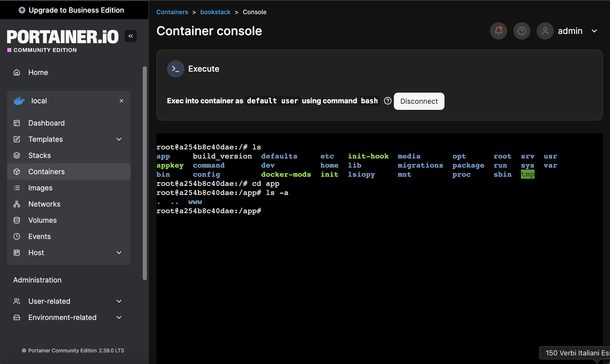Viewport: 610px width, 364px height.
Task: Open Stacks in the sidebar
Action: 39,155
